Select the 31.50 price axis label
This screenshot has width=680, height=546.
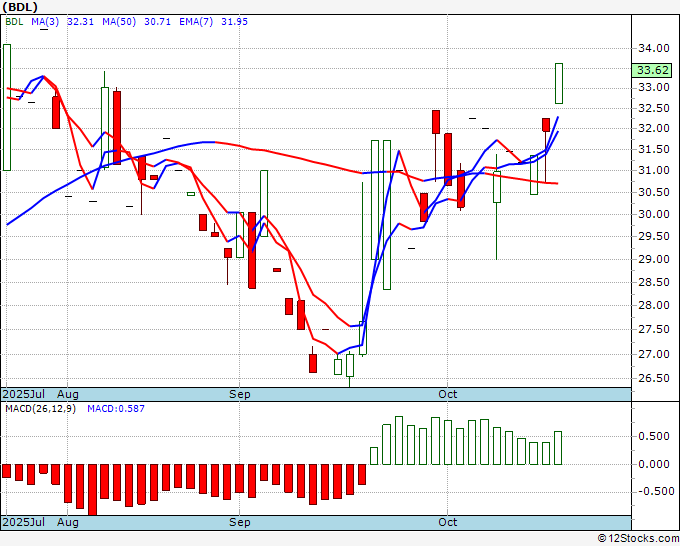click(x=654, y=149)
